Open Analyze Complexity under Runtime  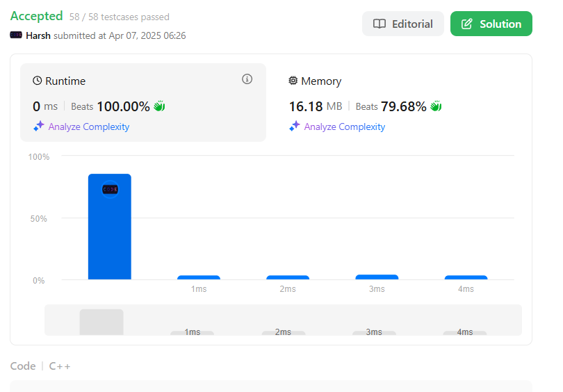[89, 126]
